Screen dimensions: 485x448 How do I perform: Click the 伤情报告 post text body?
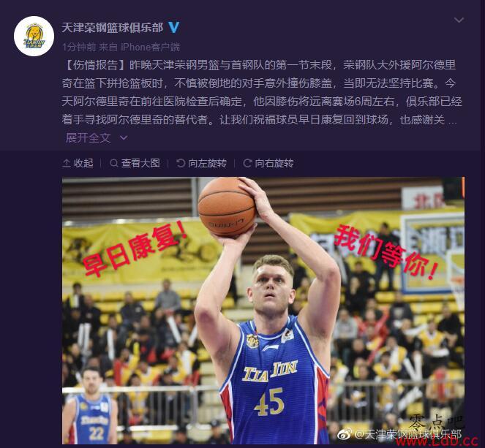[x=261, y=92]
